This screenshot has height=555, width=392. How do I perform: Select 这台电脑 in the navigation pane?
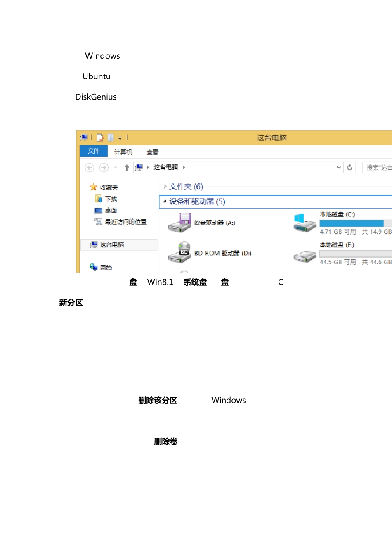112,244
